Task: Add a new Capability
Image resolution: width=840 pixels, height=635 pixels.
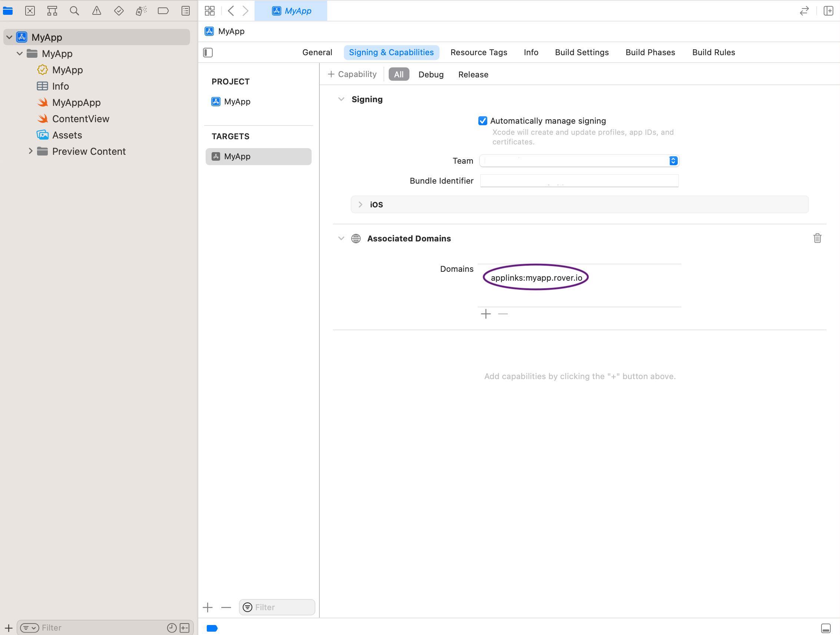Action: 352,74
